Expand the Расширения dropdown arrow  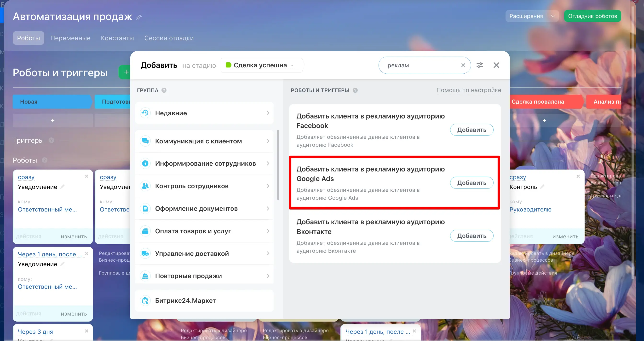(553, 16)
